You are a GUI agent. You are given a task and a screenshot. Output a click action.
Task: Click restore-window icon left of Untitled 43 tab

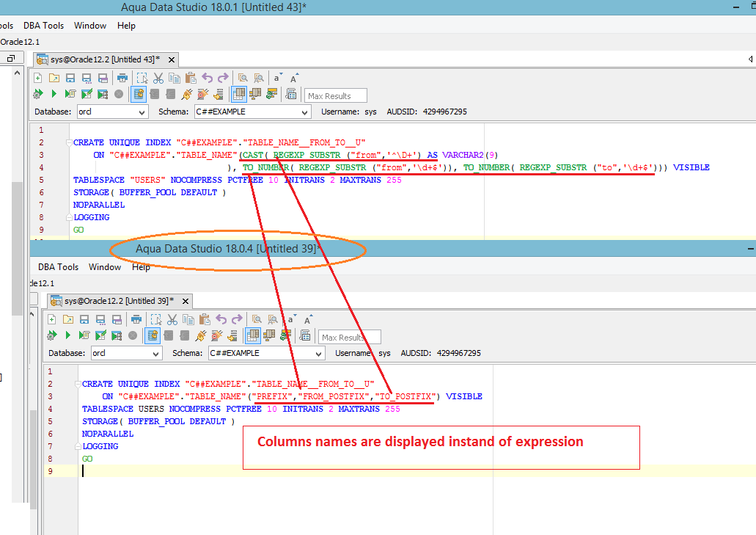coord(10,59)
